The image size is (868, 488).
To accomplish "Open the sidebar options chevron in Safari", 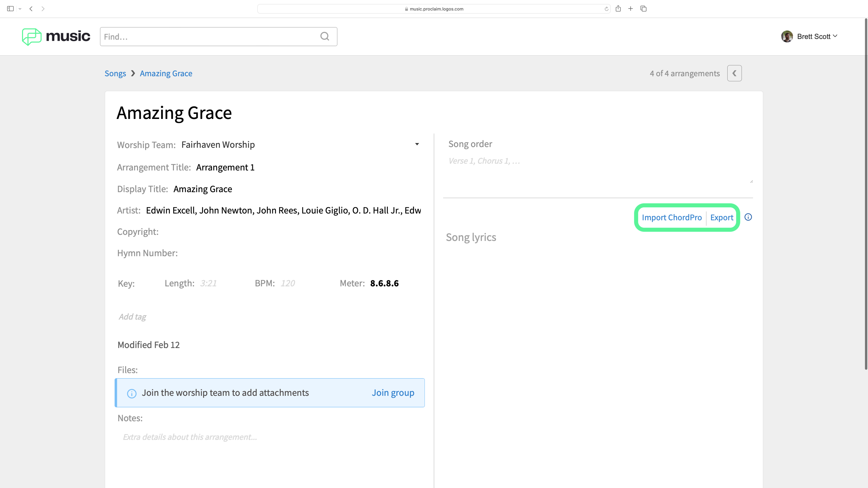I will coord(20,9).
